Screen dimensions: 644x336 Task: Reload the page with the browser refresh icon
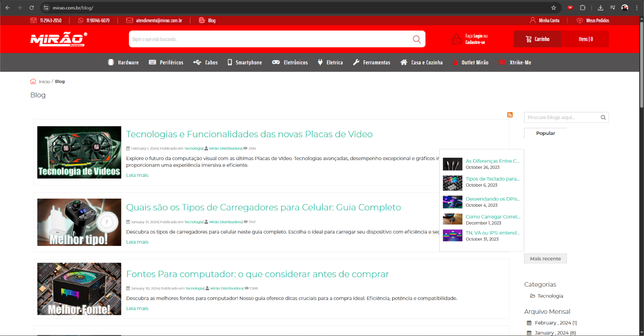click(32, 8)
